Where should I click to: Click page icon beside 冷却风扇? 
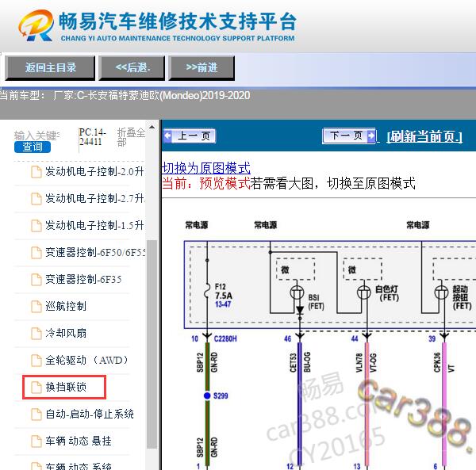tap(36, 334)
